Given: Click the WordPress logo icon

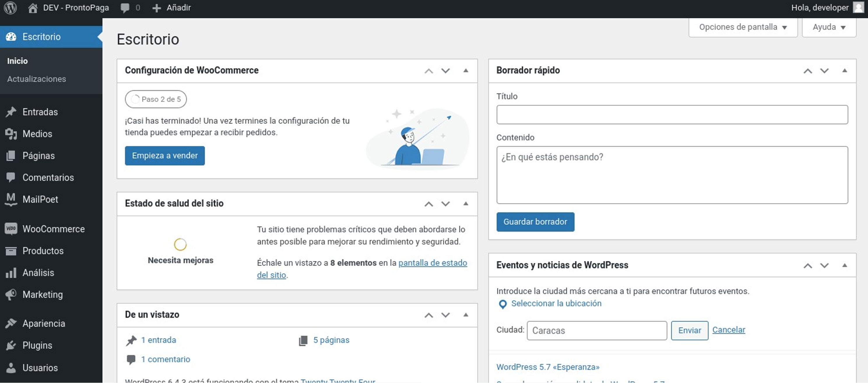Looking at the screenshot, I should (10, 7).
